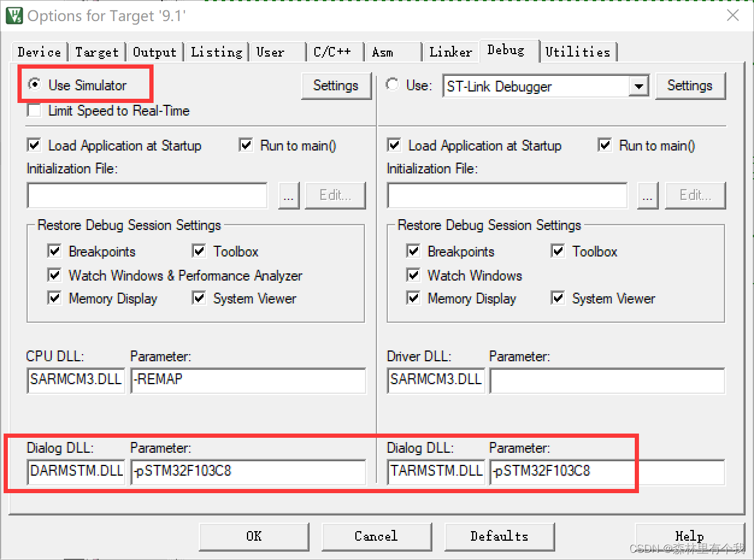Uncheck simulator Toolbox checkbox
This screenshot has height=560, width=754.
(x=199, y=251)
